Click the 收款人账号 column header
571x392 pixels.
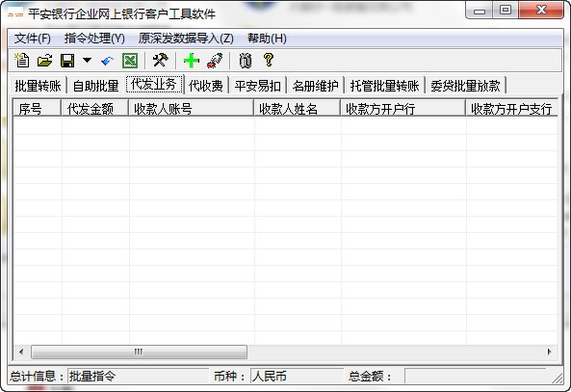192,109
